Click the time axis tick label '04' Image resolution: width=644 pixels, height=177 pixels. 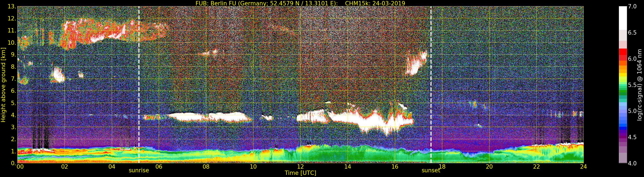click(x=112, y=166)
